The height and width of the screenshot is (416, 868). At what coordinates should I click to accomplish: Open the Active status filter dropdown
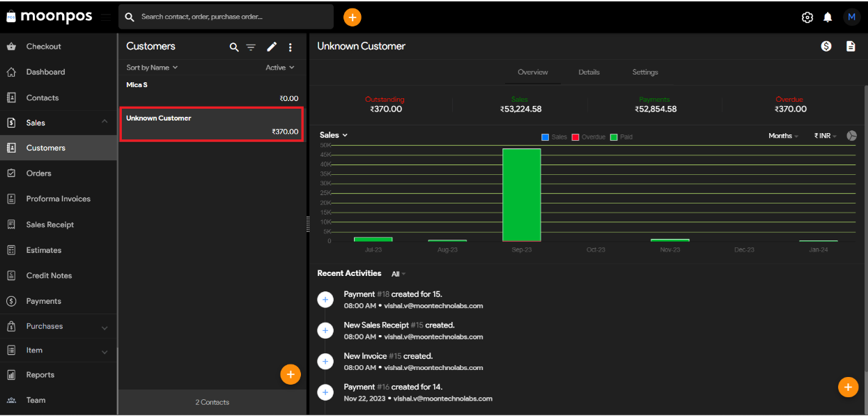(x=279, y=67)
